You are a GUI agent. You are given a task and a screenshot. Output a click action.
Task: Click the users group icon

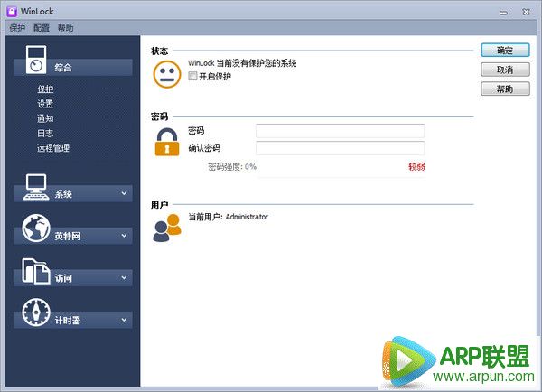[167, 228]
